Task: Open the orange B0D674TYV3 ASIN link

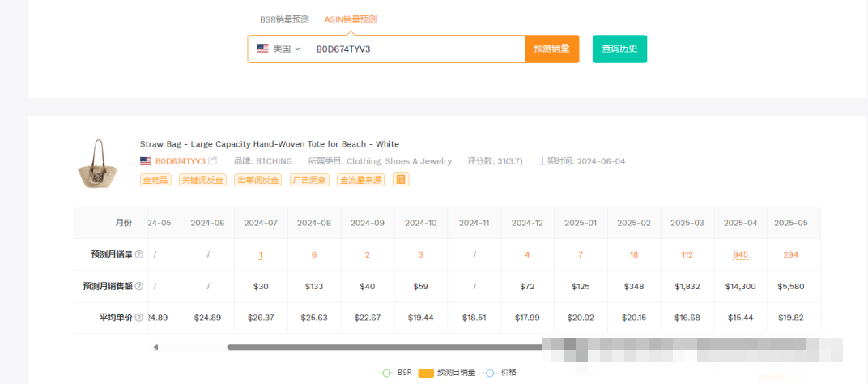Action: [x=181, y=161]
